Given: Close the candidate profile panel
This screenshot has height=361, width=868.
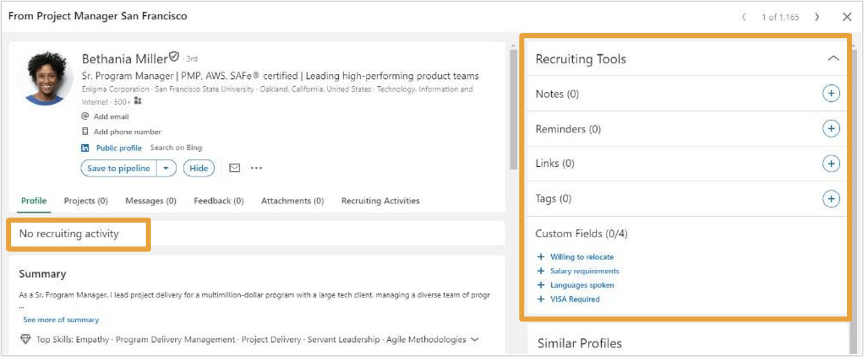Looking at the screenshot, I should (x=847, y=17).
